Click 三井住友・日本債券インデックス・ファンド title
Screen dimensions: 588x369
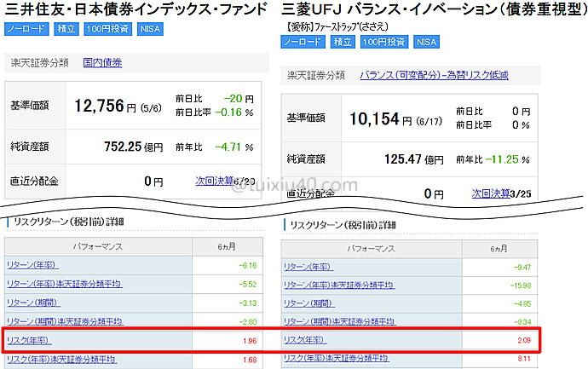tap(136, 9)
